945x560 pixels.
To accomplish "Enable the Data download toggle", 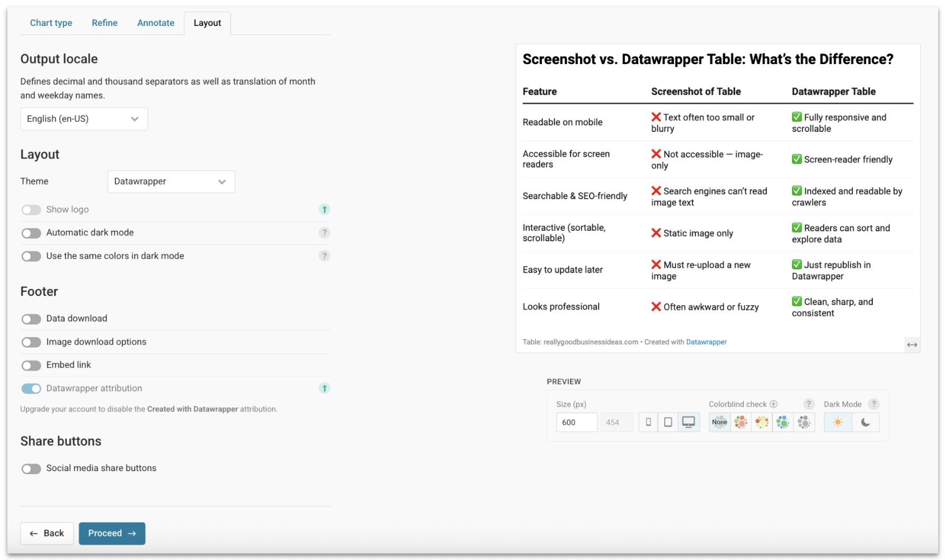I will click(x=31, y=319).
